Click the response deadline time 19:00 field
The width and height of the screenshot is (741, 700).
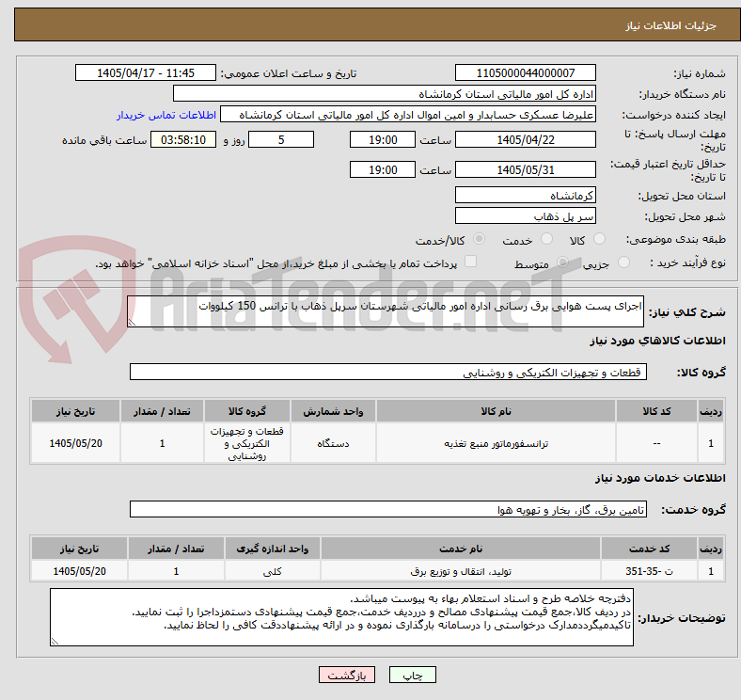[383, 139]
